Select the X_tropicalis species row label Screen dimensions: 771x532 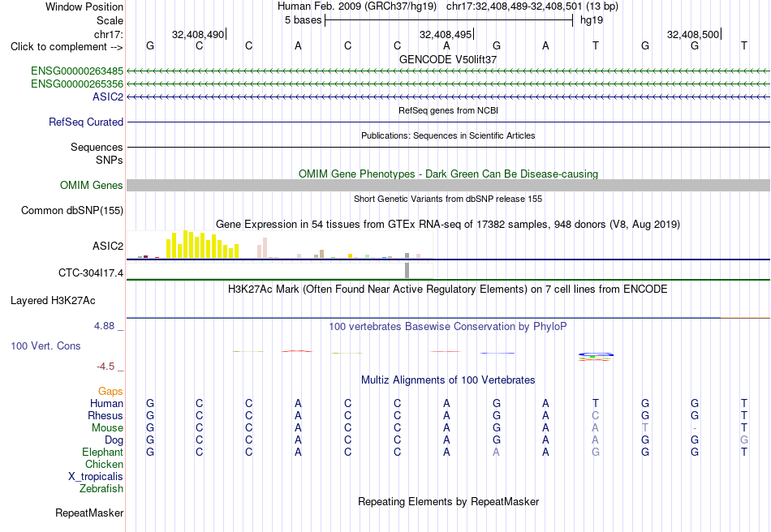click(96, 477)
